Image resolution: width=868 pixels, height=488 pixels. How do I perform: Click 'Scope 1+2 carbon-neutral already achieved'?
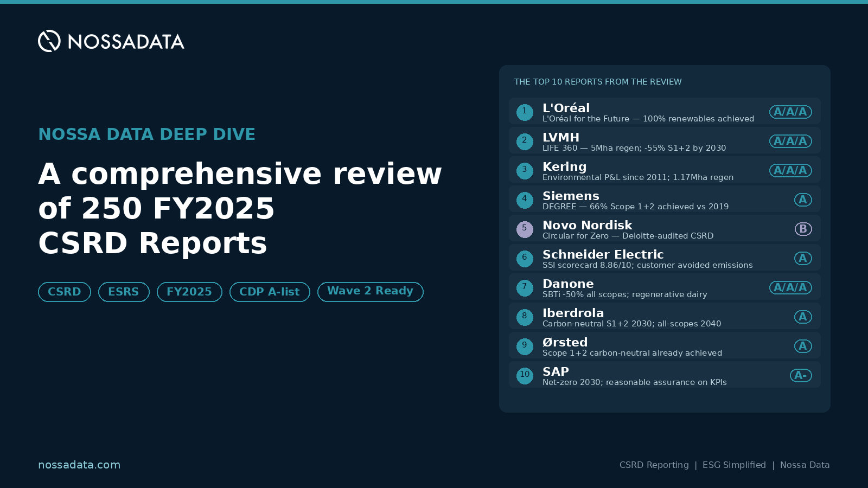(633, 353)
